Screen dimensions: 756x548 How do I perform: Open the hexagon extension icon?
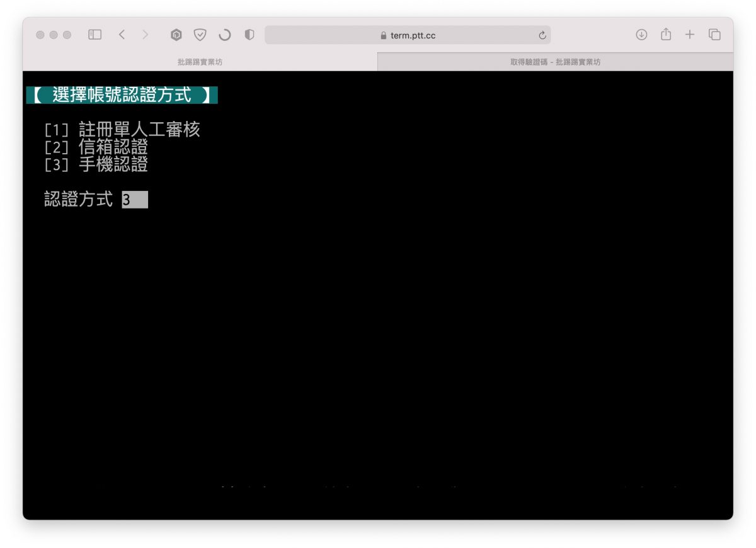(x=176, y=35)
